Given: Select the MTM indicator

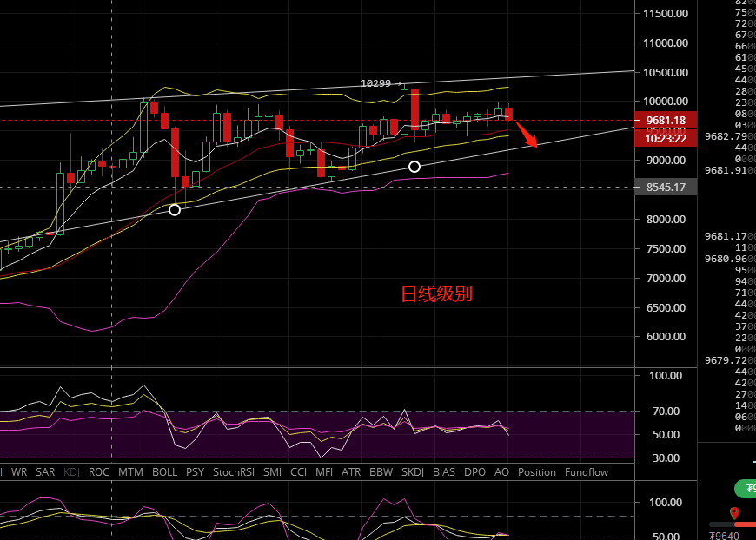Looking at the screenshot, I should [130, 472].
